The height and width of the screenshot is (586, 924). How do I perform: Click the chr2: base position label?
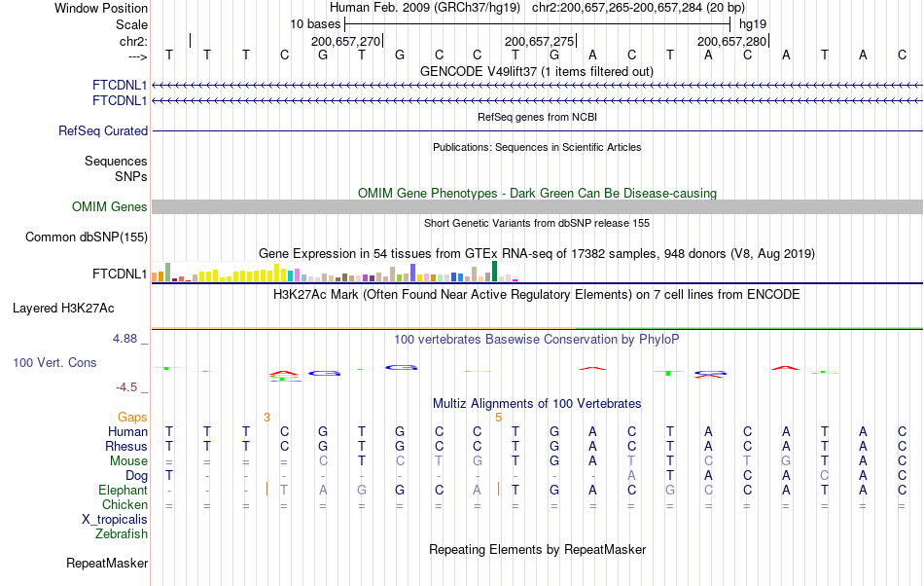[133, 41]
